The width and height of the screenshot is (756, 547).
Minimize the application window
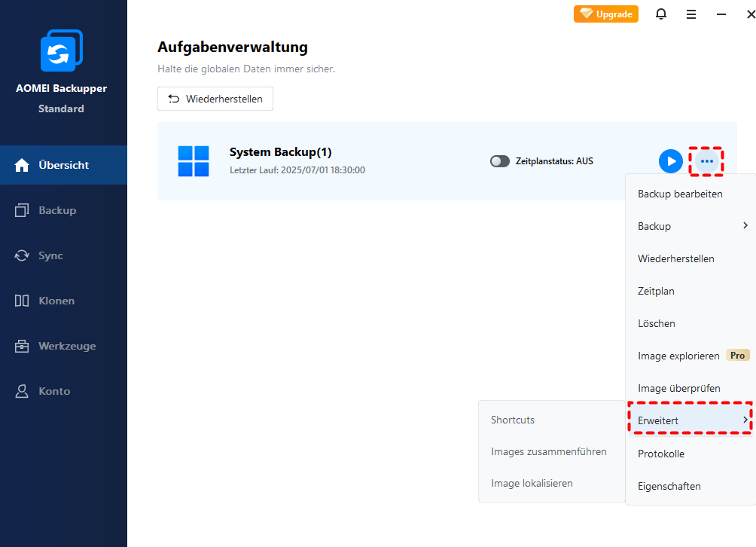(x=721, y=14)
